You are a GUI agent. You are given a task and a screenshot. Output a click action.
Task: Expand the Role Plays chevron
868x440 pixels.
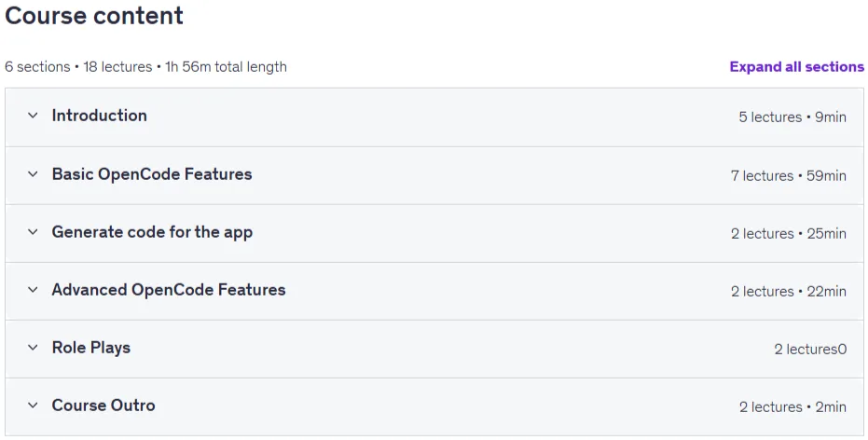(33, 348)
